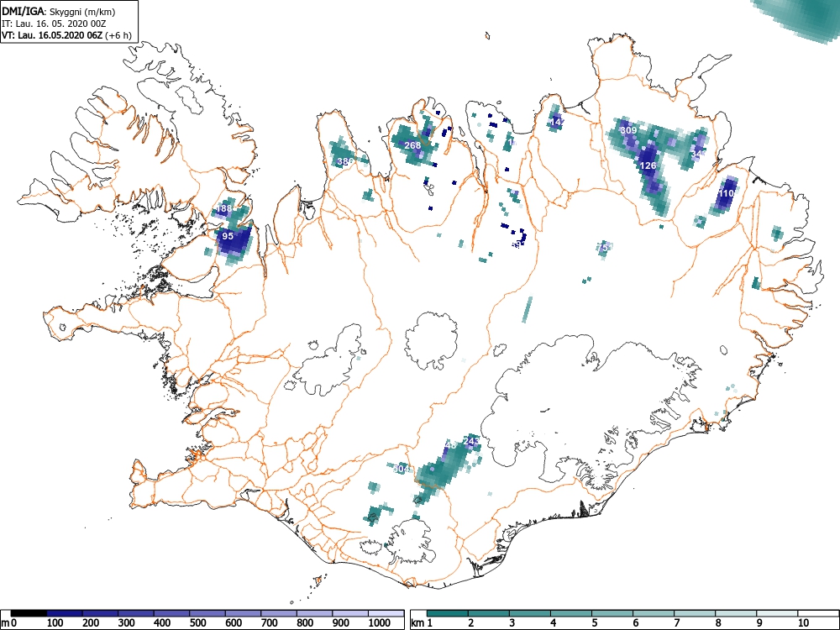The height and width of the screenshot is (630, 840).
Task: Select the 'IT: Lau. 16. 05. 2020 00Z' line
Action: coord(54,24)
